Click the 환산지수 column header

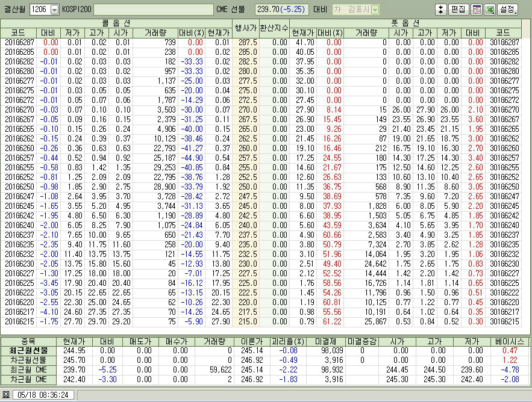[x=273, y=28]
